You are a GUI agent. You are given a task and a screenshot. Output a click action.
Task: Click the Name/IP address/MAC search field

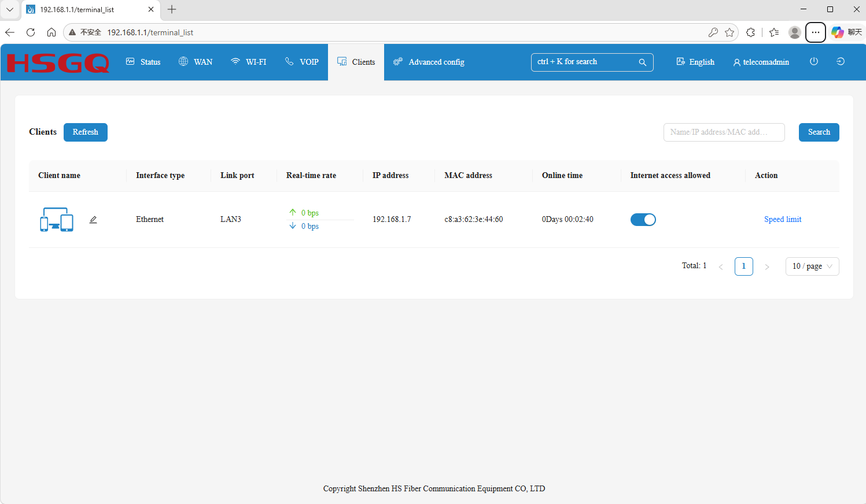tap(724, 132)
